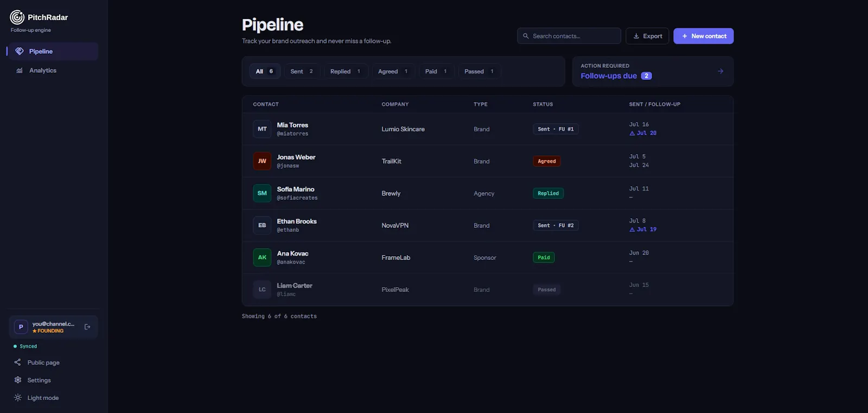Click the Public page share icon
The width and height of the screenshot is (868, 413).
click(x=17, y=362)
